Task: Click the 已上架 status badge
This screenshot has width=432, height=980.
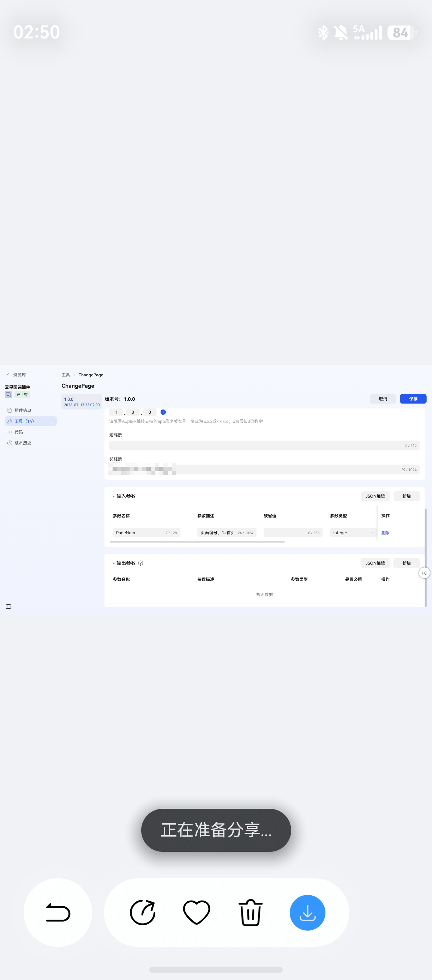Action: tap(23, 395)
